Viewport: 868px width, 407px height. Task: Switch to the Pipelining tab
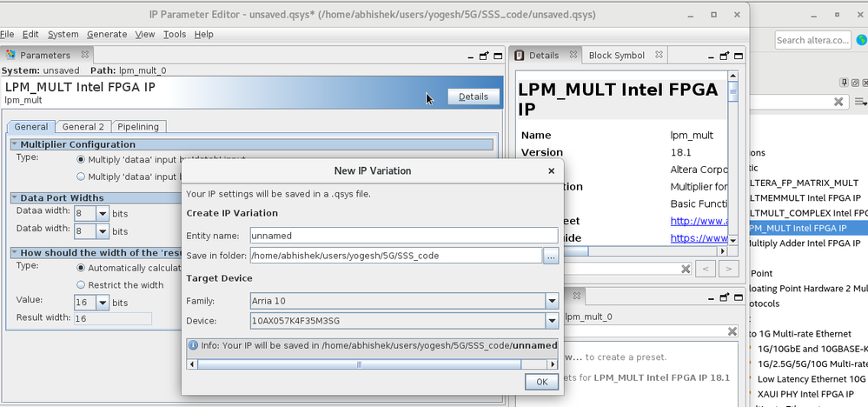coord(138,127)
